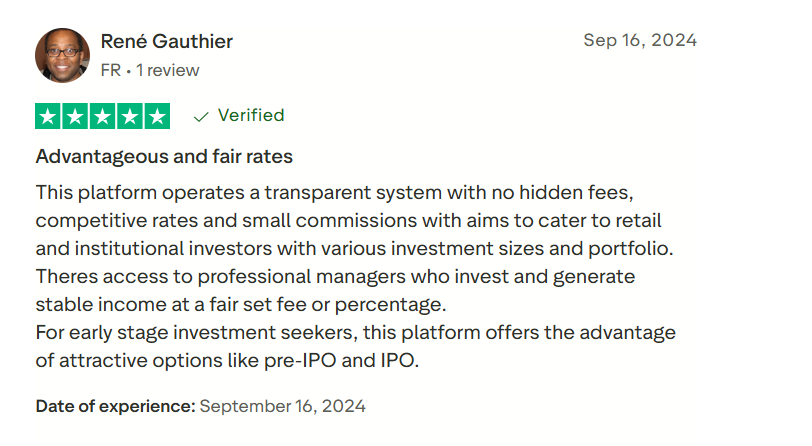Open the "Advantageous and fair rates" review title
The image size is (812, 446).
(x=164, y=157)
